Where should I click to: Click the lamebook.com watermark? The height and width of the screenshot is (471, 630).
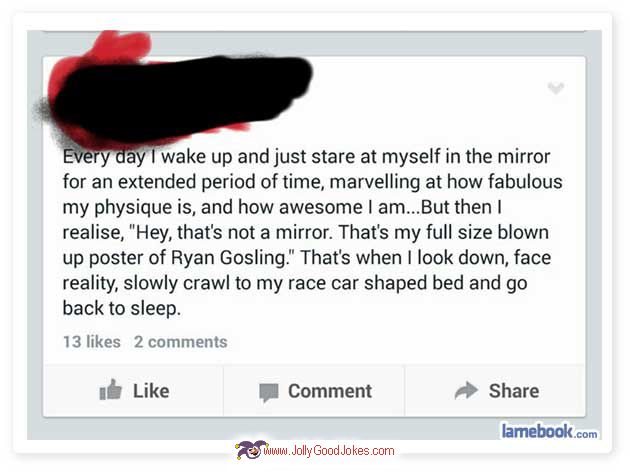[x=549, y=431]
